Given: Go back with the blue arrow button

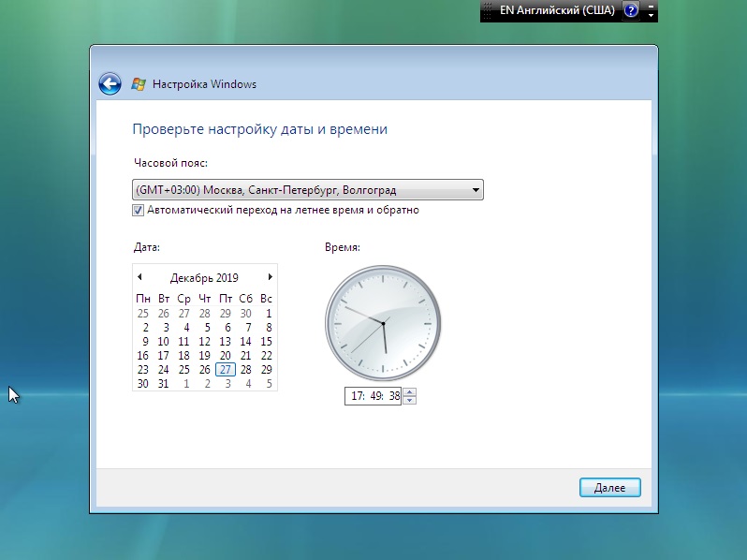Looking at the screenshot, I should pos(110,84).
